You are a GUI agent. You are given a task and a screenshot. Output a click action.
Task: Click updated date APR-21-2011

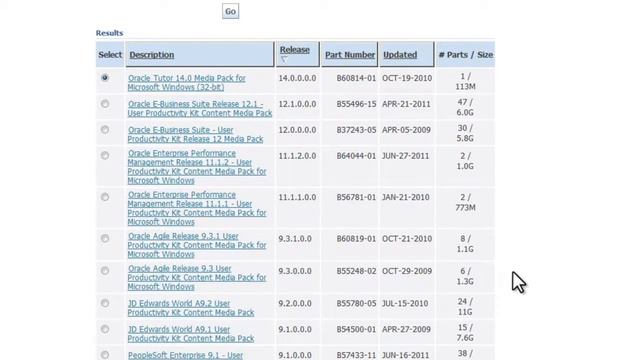coord(406,104)
